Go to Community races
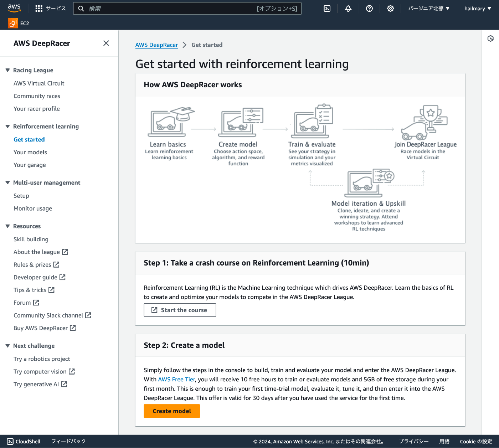The height and width of the screenshot is (448, 499). pyautogui.click(x=37, y=96)
